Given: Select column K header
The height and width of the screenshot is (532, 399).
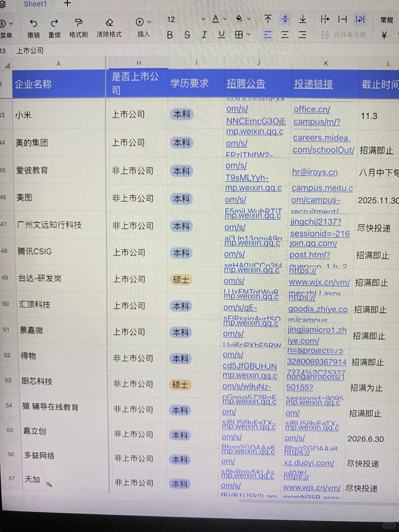Looking at the screenshot, I should 326,63.
